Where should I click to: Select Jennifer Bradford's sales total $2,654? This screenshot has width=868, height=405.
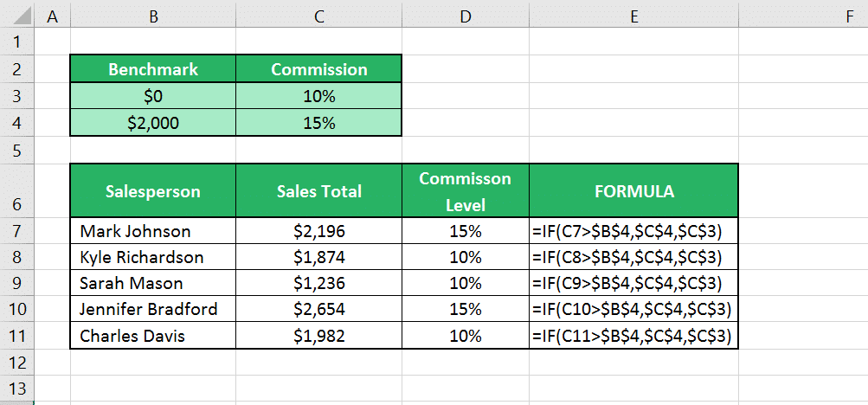(318, 309)
